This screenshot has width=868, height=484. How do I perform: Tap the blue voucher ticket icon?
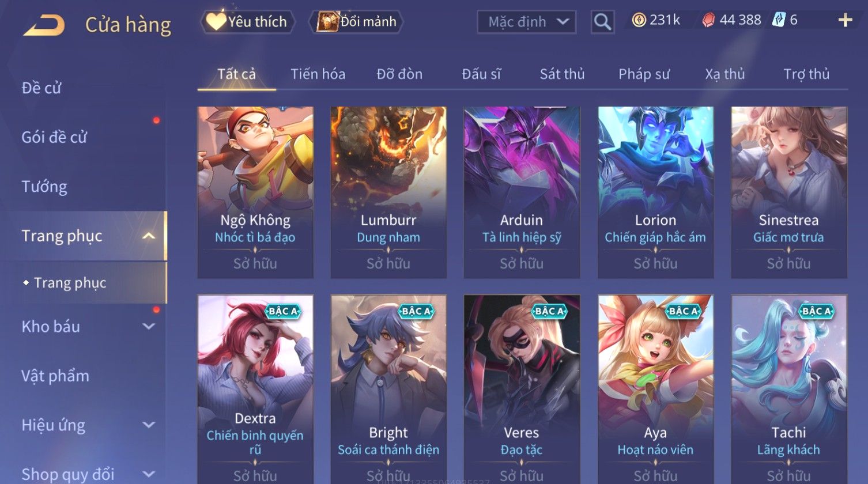[x=779, y=20]
